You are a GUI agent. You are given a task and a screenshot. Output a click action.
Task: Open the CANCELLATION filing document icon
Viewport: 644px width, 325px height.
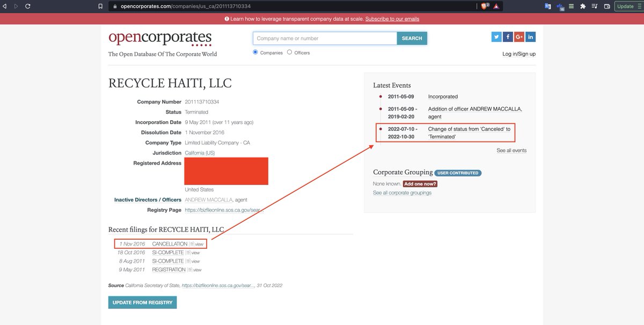[x=192, y=244]
